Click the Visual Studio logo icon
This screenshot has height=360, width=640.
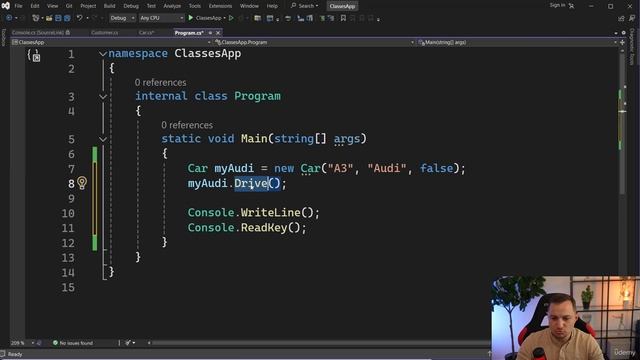(x=5, y=6)
